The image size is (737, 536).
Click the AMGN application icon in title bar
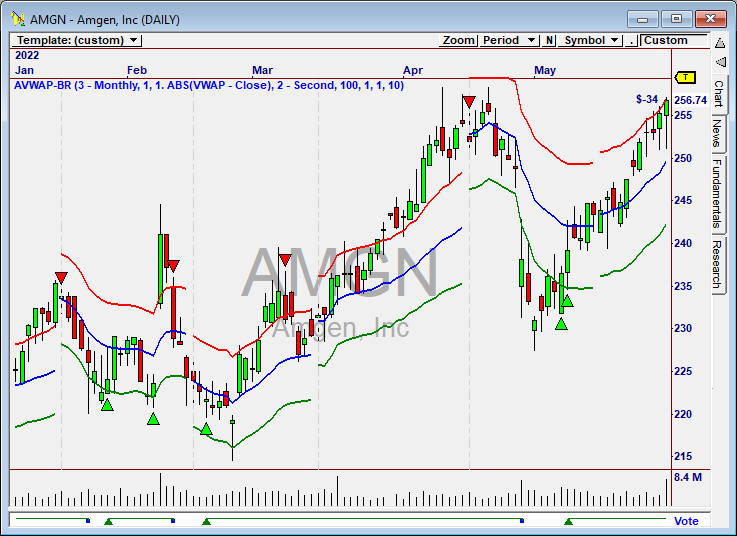(18, 19)
